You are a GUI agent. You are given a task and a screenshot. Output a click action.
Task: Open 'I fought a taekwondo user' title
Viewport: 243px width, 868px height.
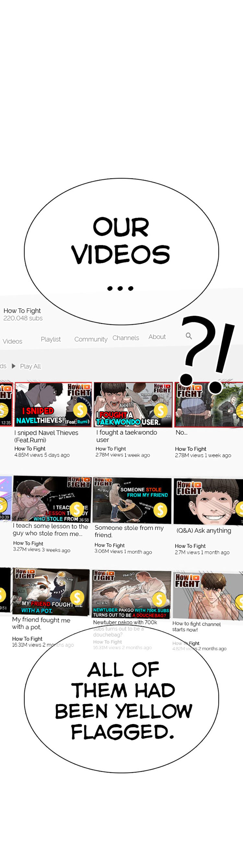pyautogui.click(x=127, y=436)
